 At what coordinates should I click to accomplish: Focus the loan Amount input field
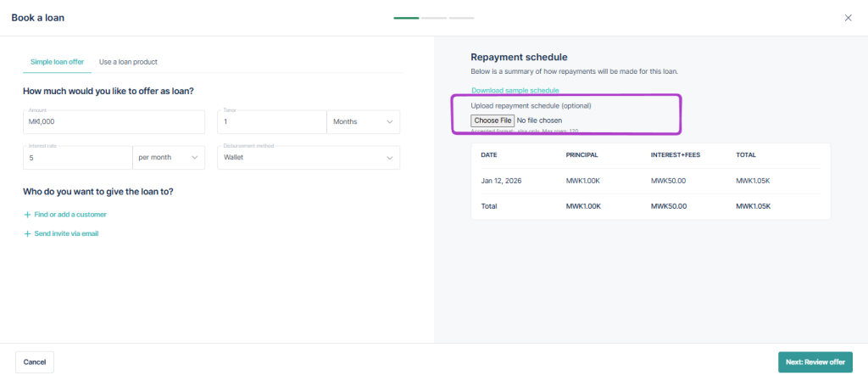(114, 122)
